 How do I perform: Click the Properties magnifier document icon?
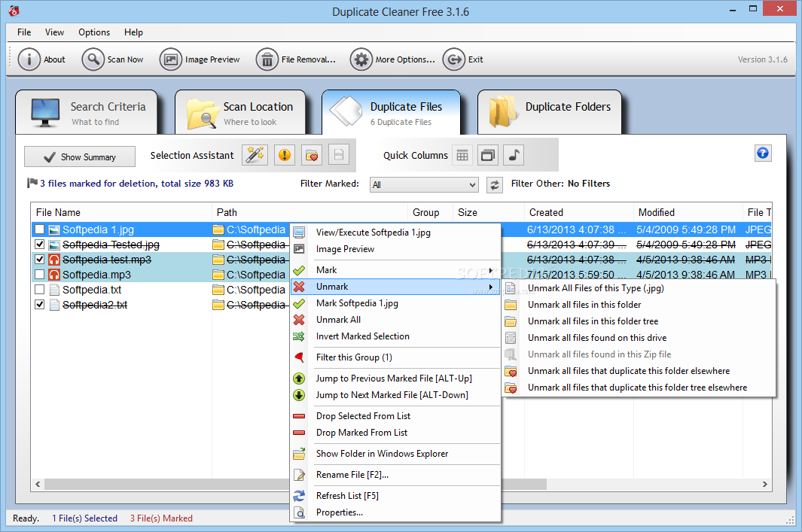[299, 512]
